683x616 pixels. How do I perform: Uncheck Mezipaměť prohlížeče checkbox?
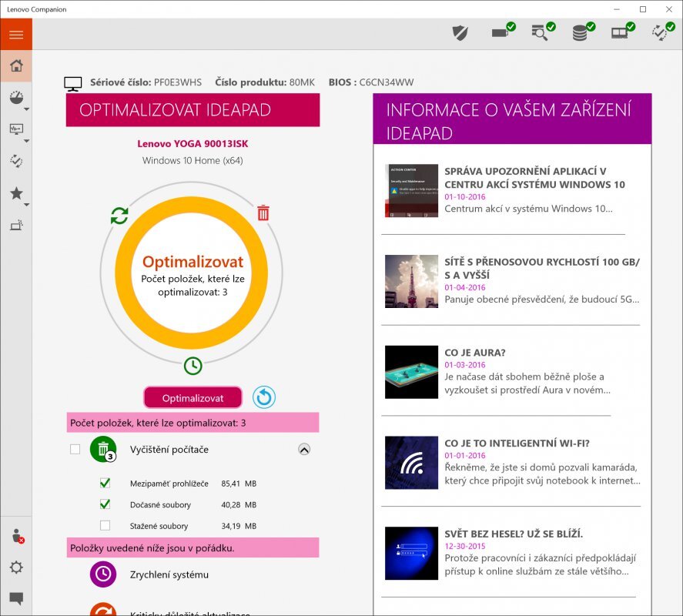105,484
